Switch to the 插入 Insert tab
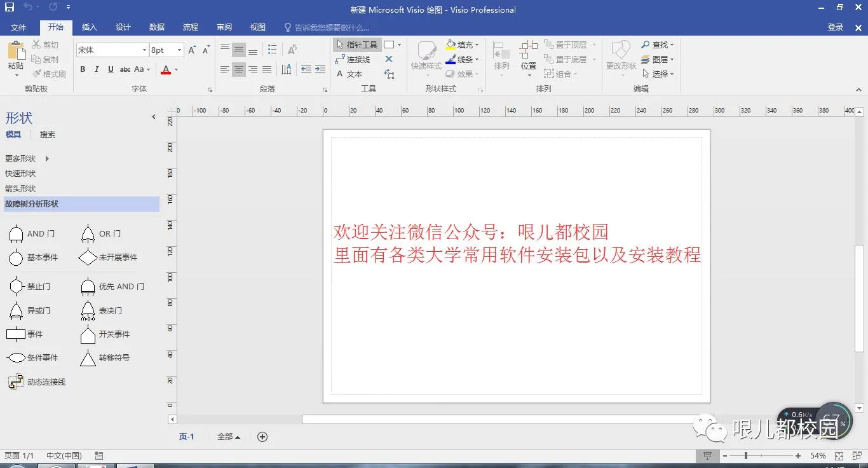Image resolution: width=868 pixels, height=468 pixels. point(90,27)
